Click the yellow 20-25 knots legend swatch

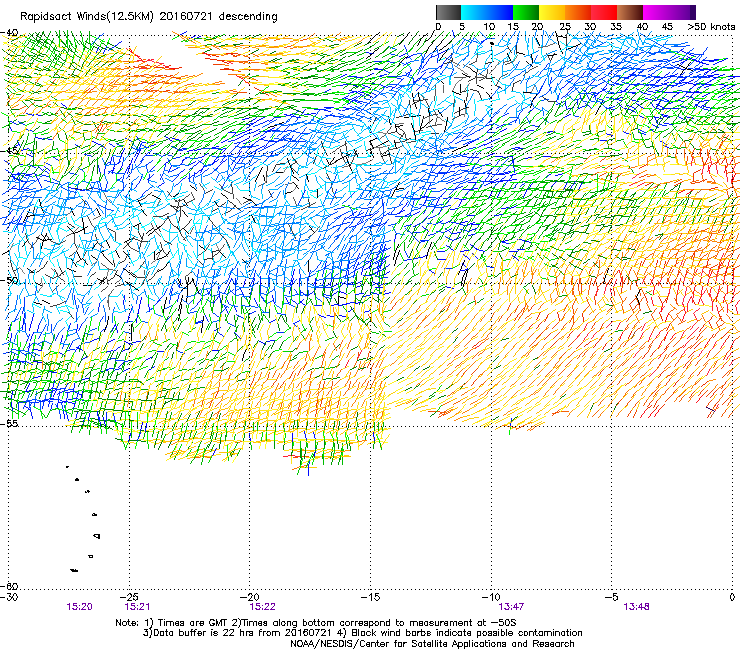[552, 12]
